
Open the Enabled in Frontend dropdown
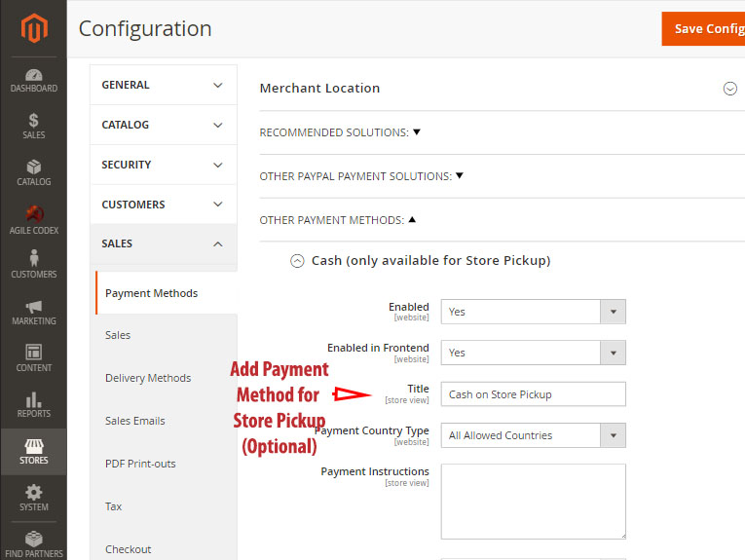pos(533,353)
